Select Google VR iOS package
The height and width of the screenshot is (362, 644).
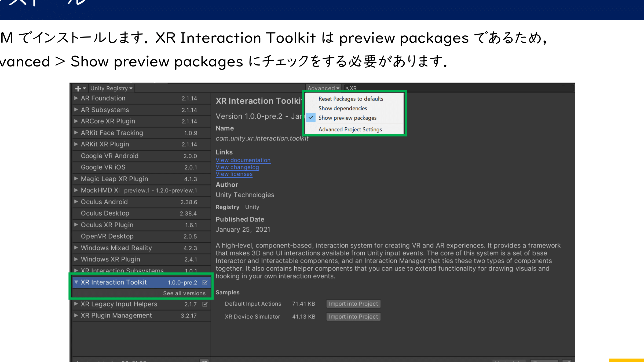(141, 167)
